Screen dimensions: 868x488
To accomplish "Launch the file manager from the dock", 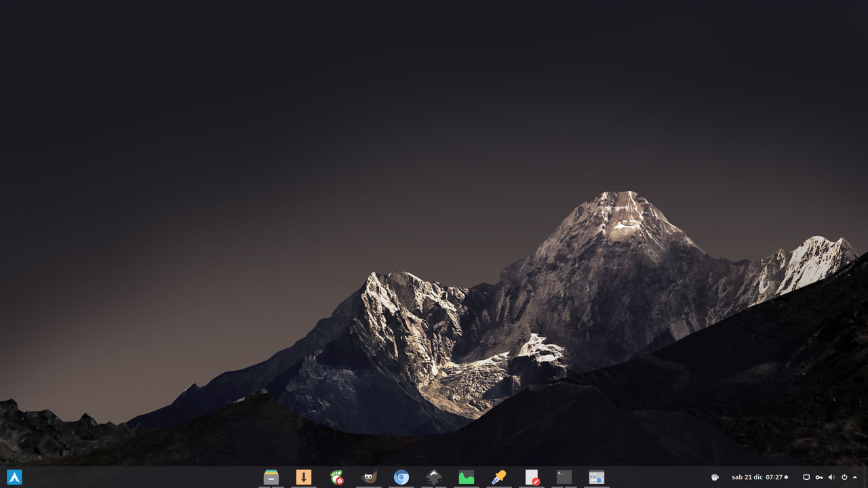I will [x=271, y=477].
